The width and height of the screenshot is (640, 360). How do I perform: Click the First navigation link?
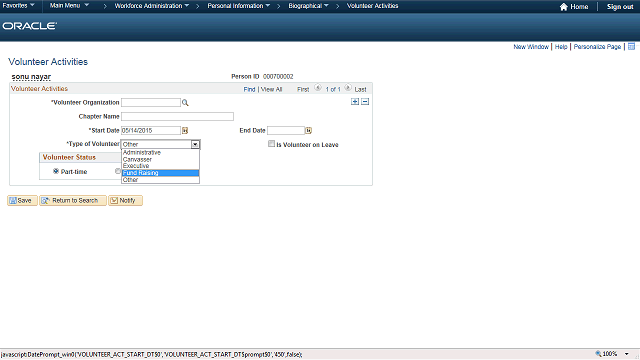303,89
